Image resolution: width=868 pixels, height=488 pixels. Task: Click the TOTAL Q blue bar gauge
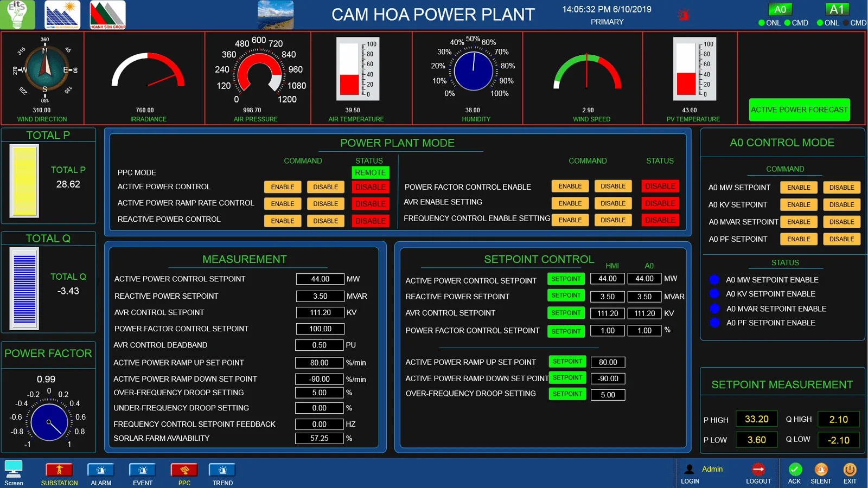pyautogui.click(x=24, y=288)
